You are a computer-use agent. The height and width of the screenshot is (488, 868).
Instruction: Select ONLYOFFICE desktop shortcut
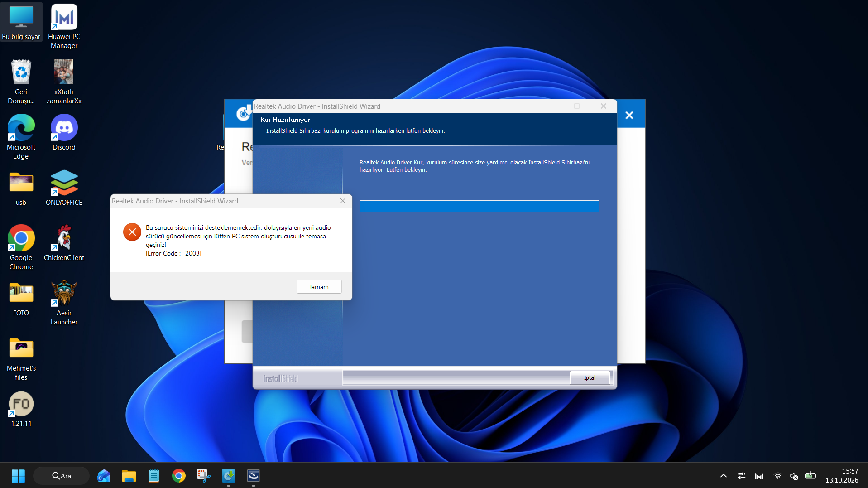coord(64,188)
